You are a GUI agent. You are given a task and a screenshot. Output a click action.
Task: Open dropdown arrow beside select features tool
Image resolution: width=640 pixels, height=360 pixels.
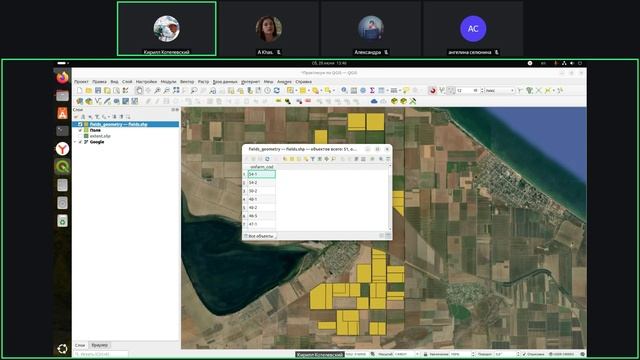point(296,91)
